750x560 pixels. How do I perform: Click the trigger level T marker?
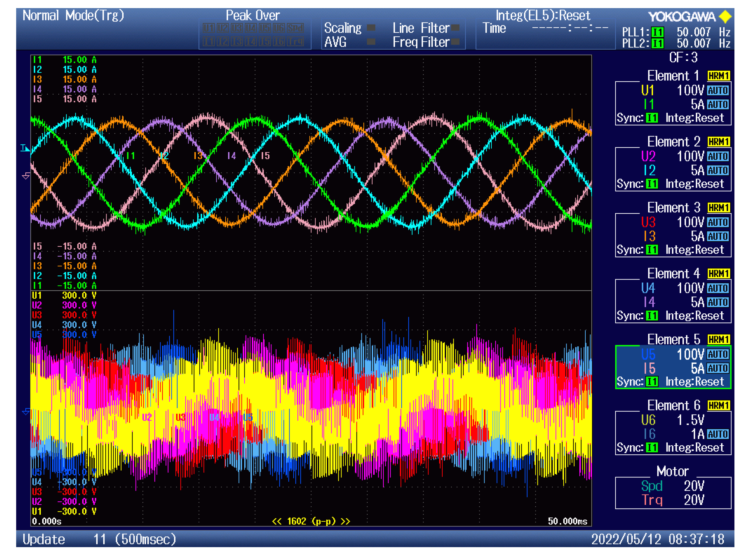click(25, 148)
